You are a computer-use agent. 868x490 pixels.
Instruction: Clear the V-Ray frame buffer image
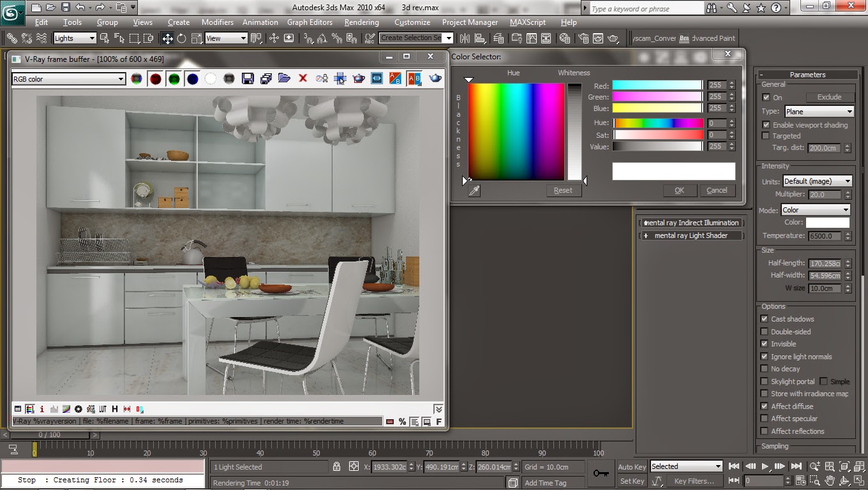click(303, 79)
